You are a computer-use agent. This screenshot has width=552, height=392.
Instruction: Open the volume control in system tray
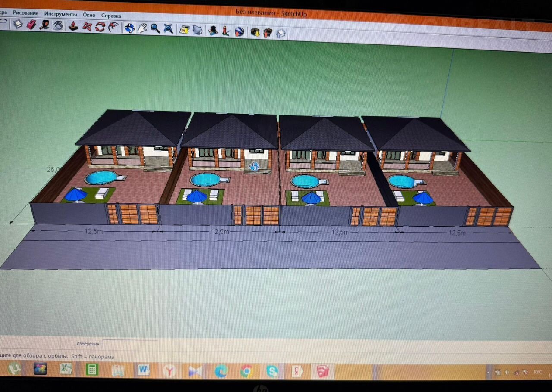(x=507, y=372)
